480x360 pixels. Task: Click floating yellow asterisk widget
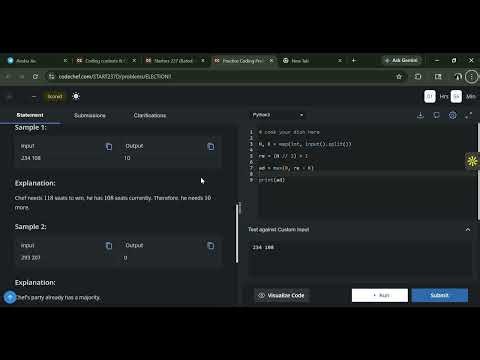472,162
